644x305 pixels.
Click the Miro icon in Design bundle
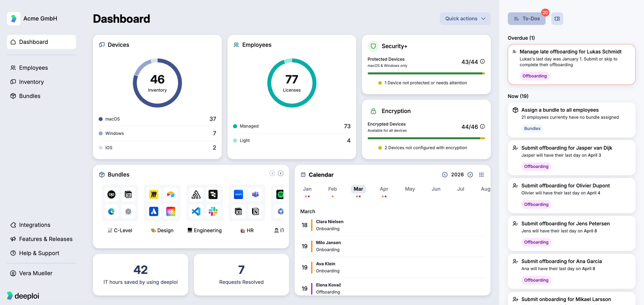pos(154,194)
